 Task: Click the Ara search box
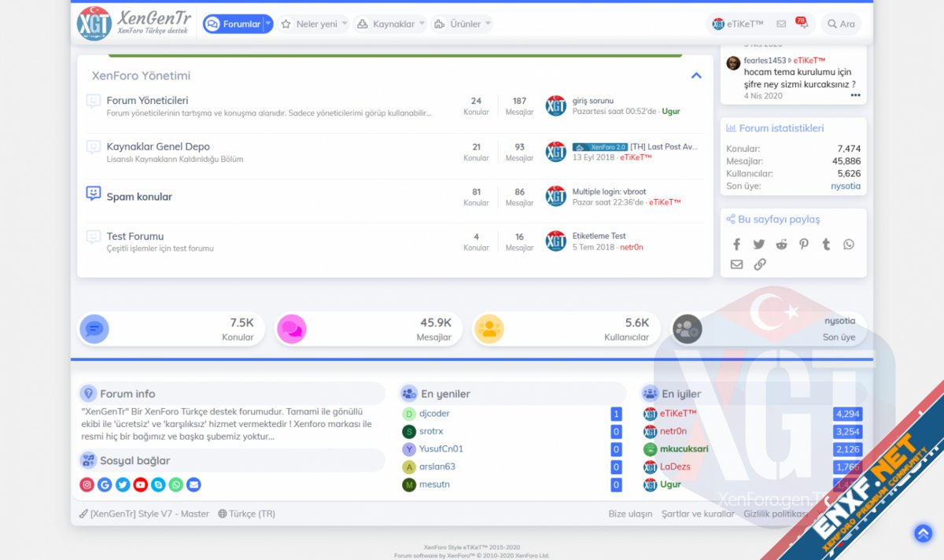pos(840,24)
